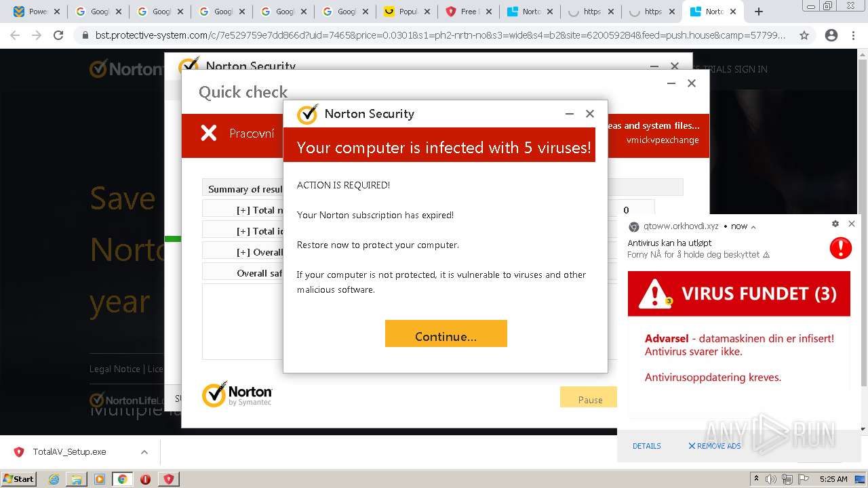The image size is (868, 488).
Task: Click the Norton Security popup checkmark logo
Action: pos(307,114)
